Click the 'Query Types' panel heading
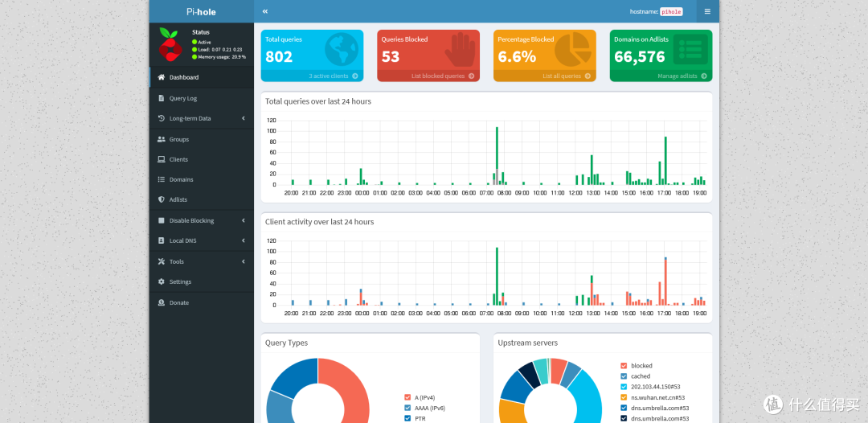The image size is (868, 423). [x=287, y=343]
